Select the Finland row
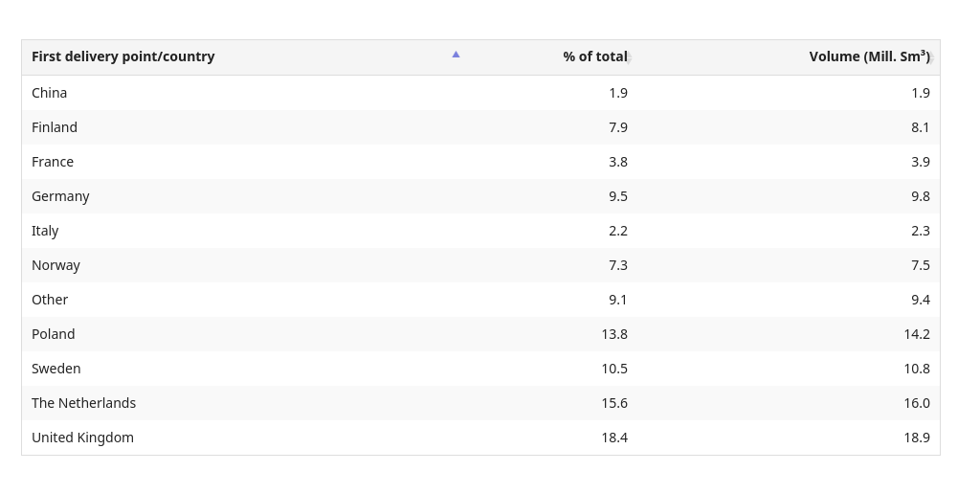 tap(480, 127)
